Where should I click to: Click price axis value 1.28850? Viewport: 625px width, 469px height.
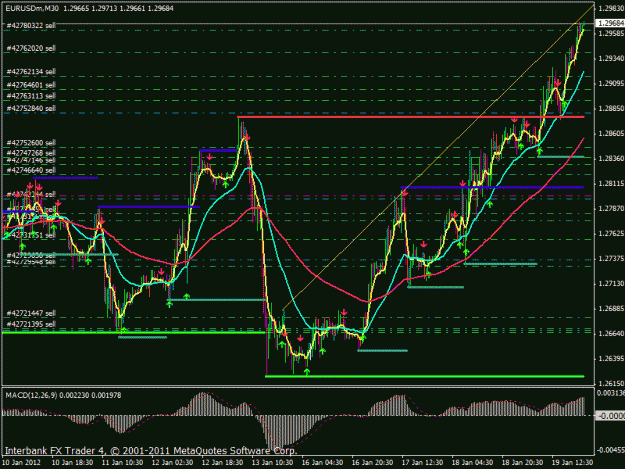(611, 108)
